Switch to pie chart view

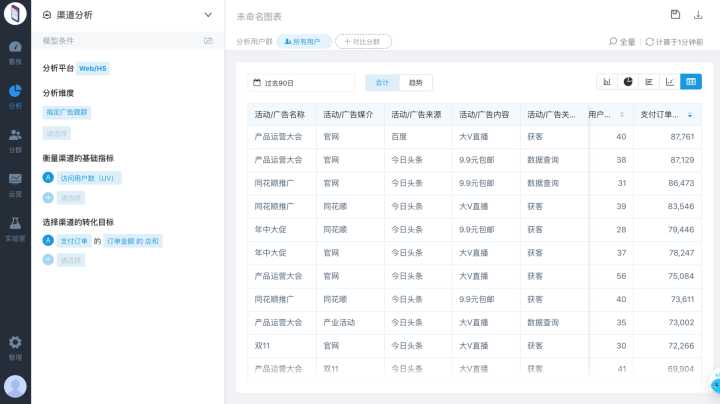[x=628, y=82]
